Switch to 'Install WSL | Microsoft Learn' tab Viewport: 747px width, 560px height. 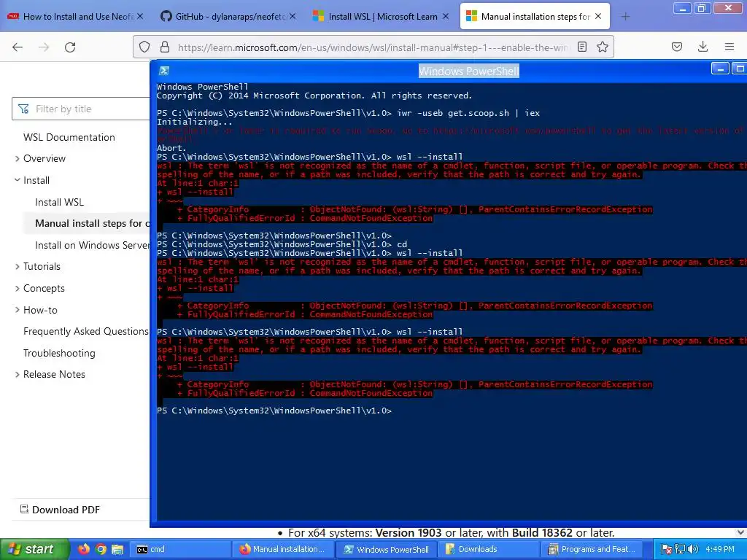[380, 16]
